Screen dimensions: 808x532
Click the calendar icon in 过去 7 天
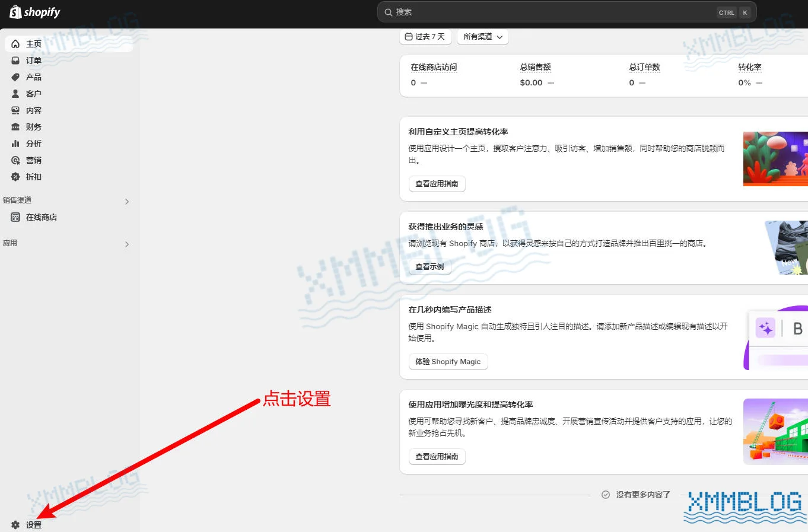(408, 37)
